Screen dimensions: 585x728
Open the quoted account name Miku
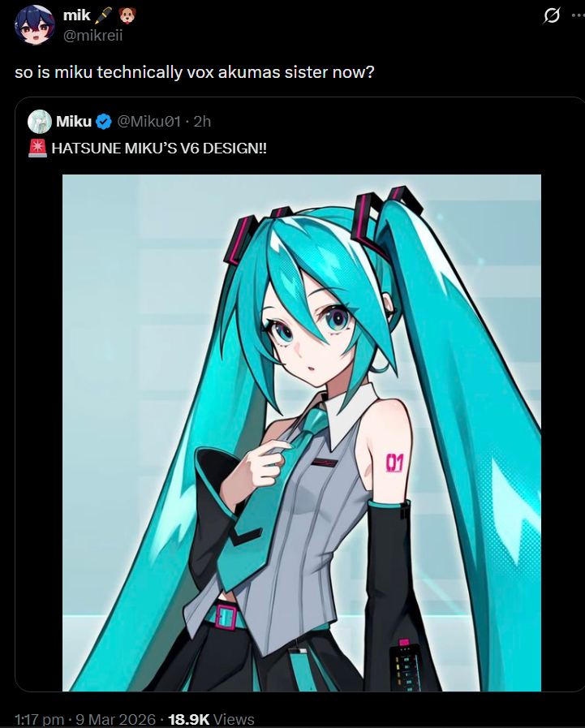[74, 122]
